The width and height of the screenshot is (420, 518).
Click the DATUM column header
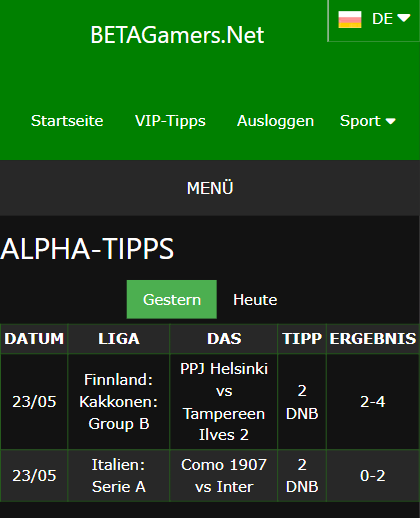(34, 339)
